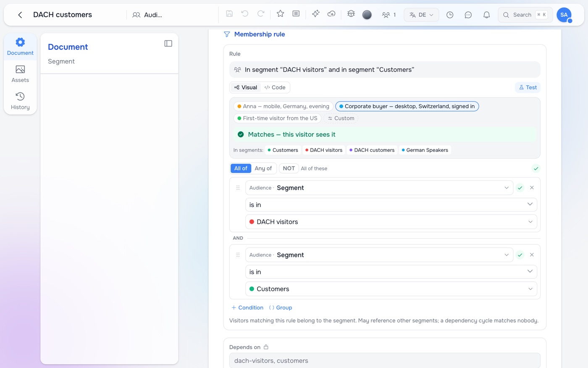Switch rule editor to Visual mode

pos(246,87)
